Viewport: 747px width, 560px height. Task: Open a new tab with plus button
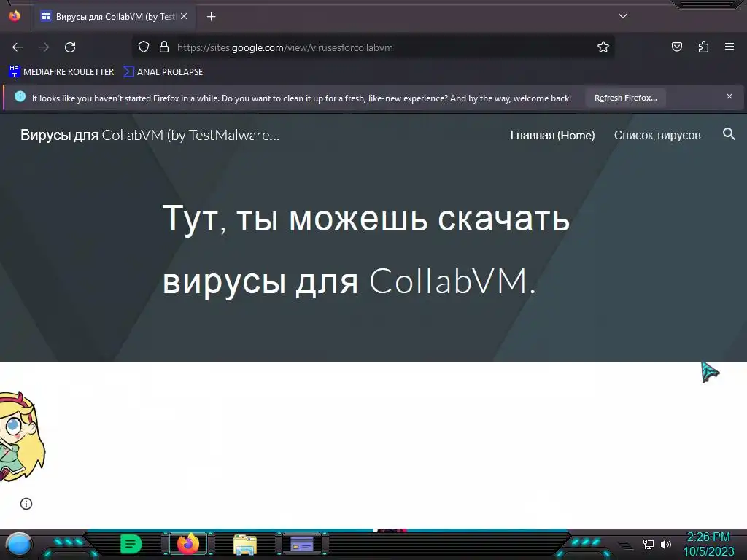[x=211, y=17]
